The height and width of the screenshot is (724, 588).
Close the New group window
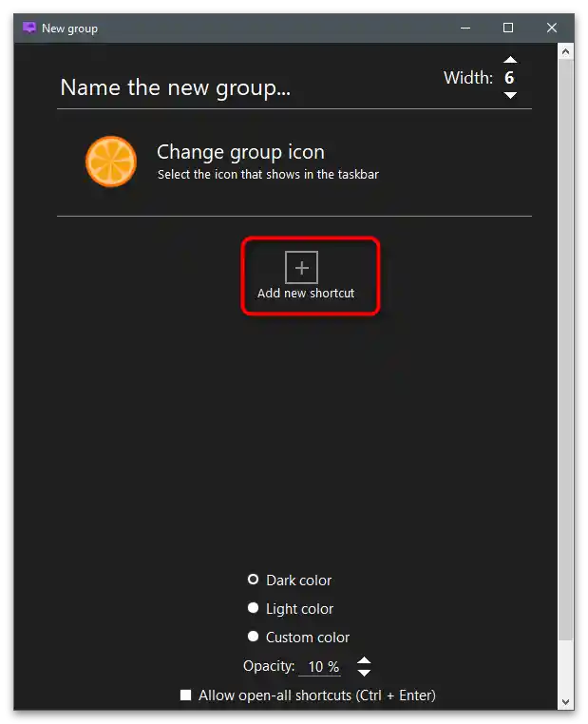click(552, 29)
